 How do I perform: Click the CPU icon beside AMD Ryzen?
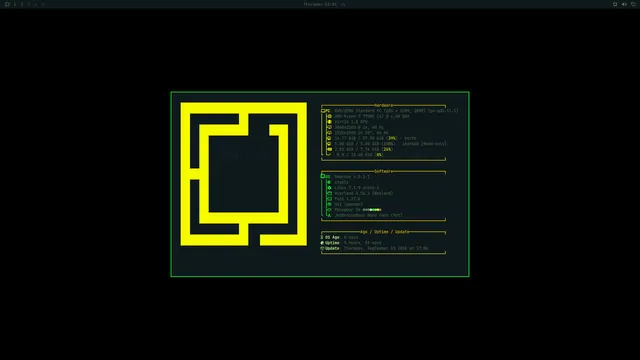(329, 116)
